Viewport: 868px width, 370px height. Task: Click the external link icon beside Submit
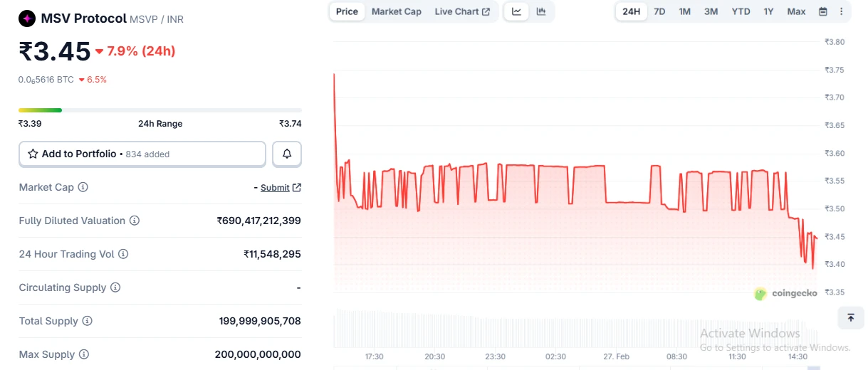click(x=297, y=188)
